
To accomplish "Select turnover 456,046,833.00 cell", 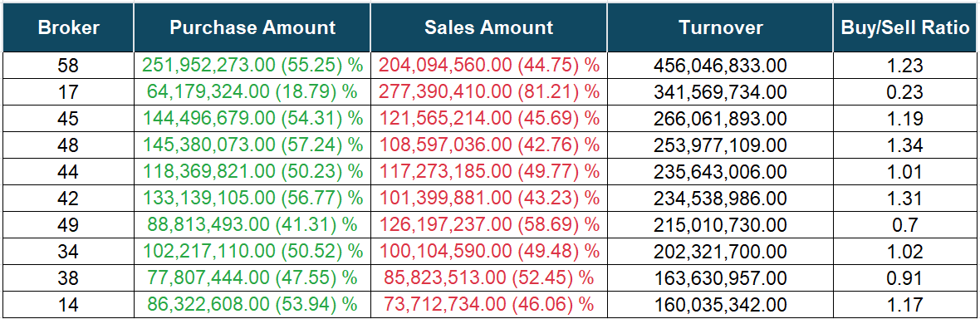I will (720, 65).
